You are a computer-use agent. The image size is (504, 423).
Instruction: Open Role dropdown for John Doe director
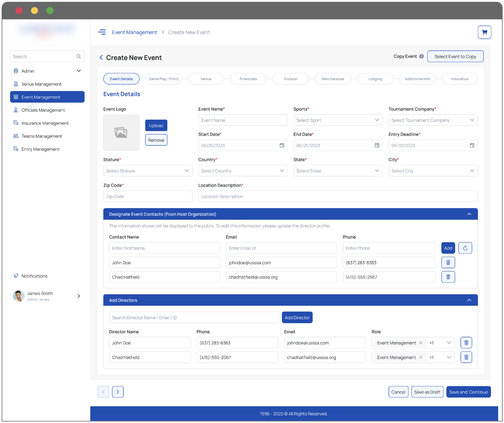pos(449,343)
